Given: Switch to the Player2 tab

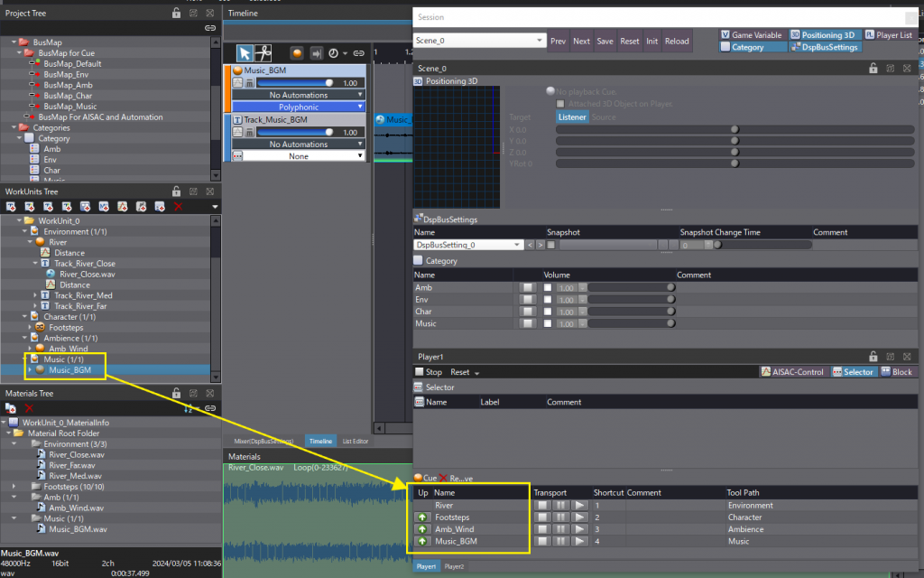Looking at the screenshot, I should click(452, 566).
